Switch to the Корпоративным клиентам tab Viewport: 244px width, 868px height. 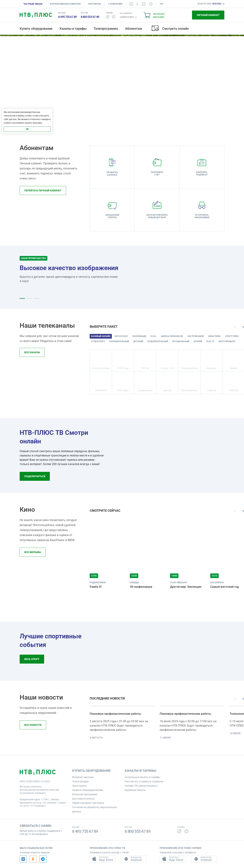65,4
